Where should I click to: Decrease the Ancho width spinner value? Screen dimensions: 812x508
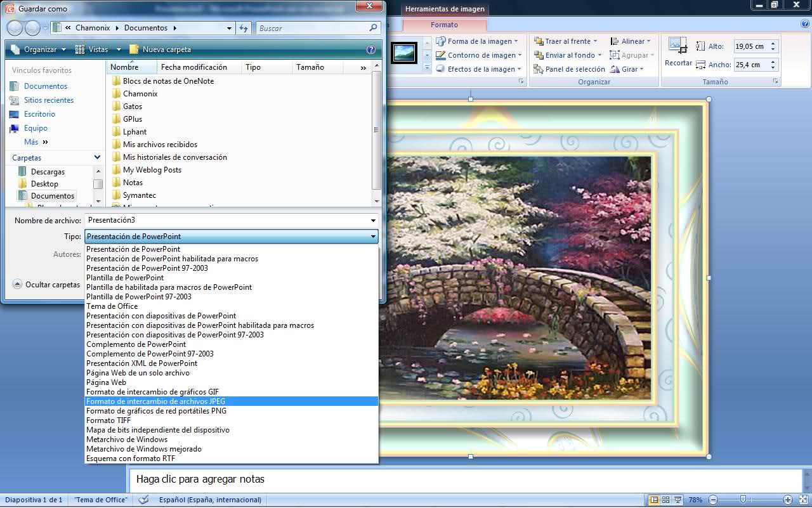(773, 67)
